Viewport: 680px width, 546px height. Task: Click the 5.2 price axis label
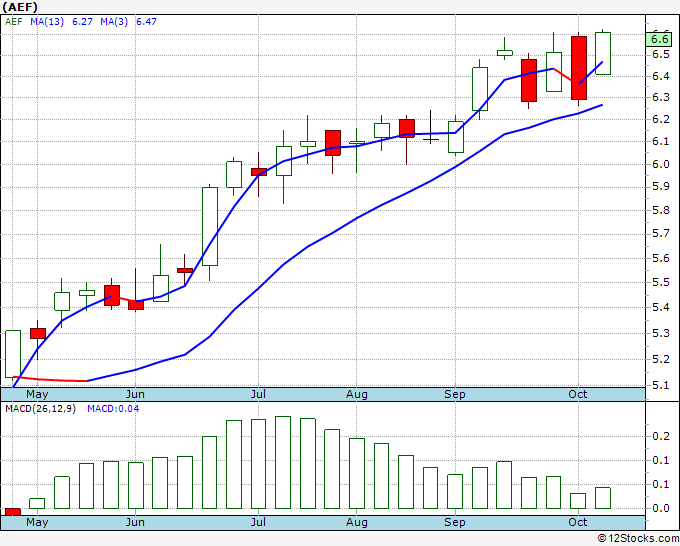point(661,359)
